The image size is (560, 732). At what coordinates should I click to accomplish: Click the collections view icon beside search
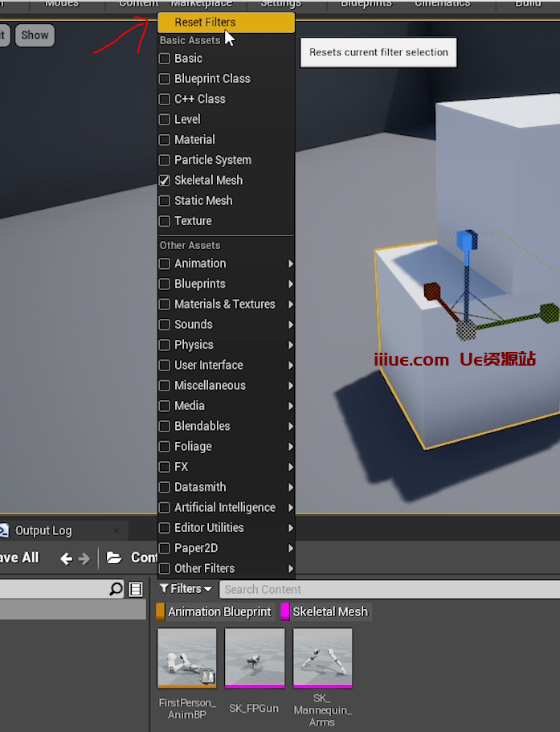point(136,590)
